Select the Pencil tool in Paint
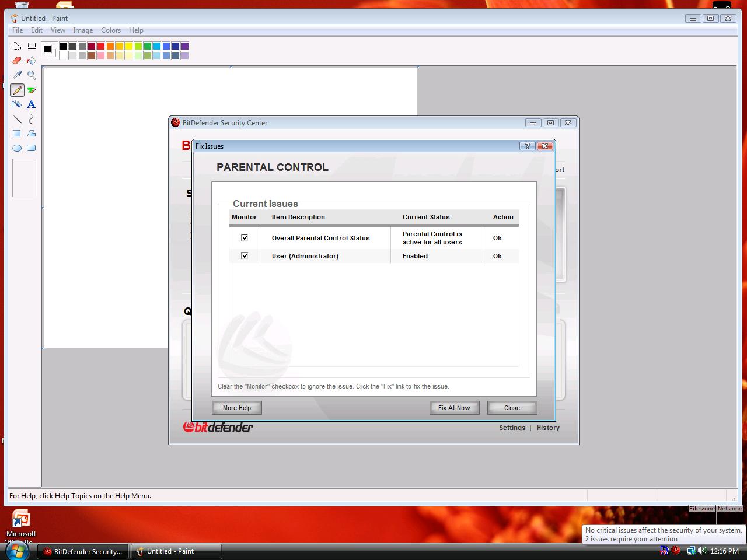 point(17,90)
